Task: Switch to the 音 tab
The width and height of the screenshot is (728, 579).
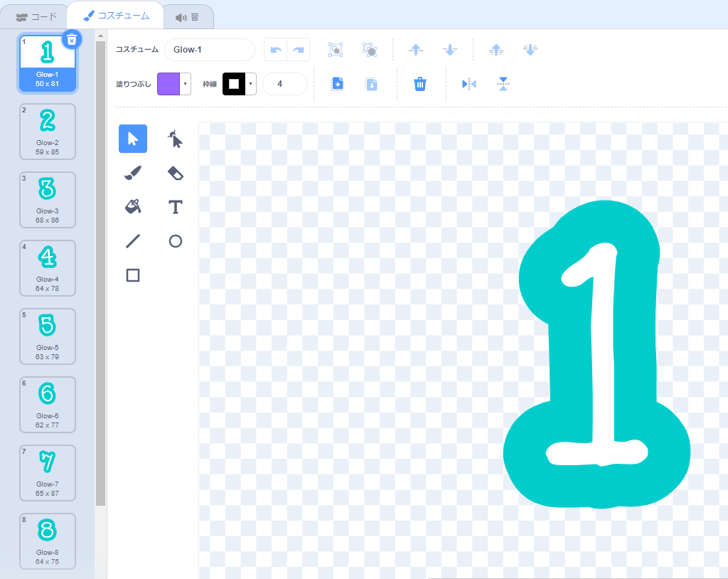Action: (187, 16)
